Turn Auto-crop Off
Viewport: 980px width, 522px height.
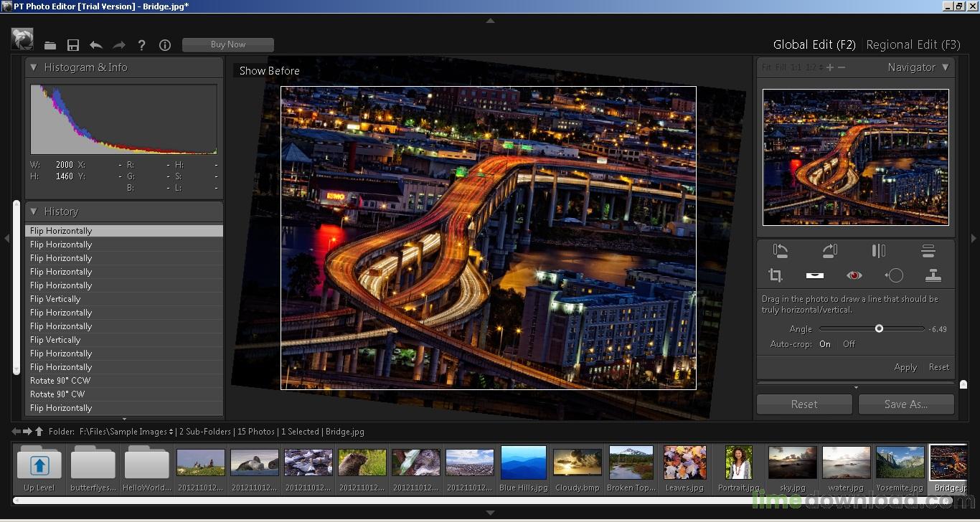click(x=849, y=344)
